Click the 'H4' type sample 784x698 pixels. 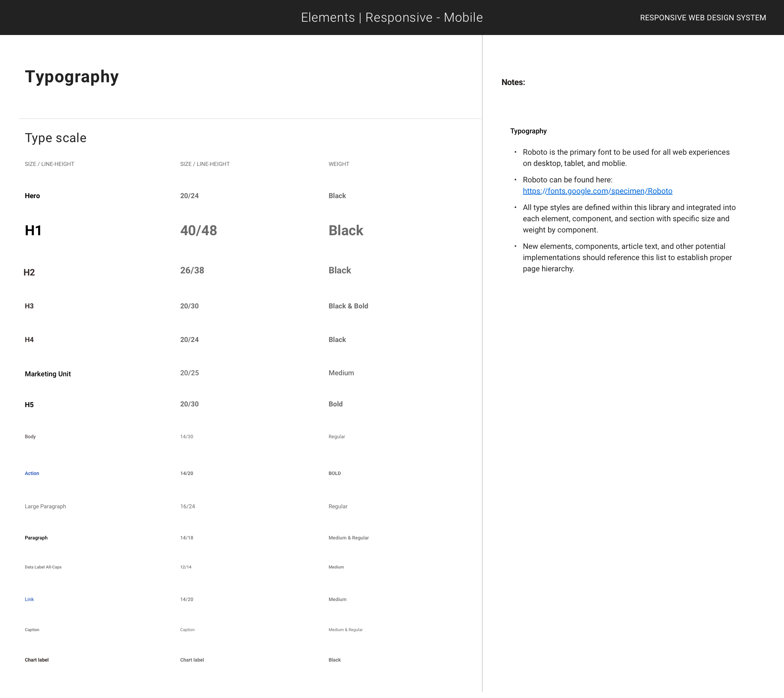pos(29,340)
